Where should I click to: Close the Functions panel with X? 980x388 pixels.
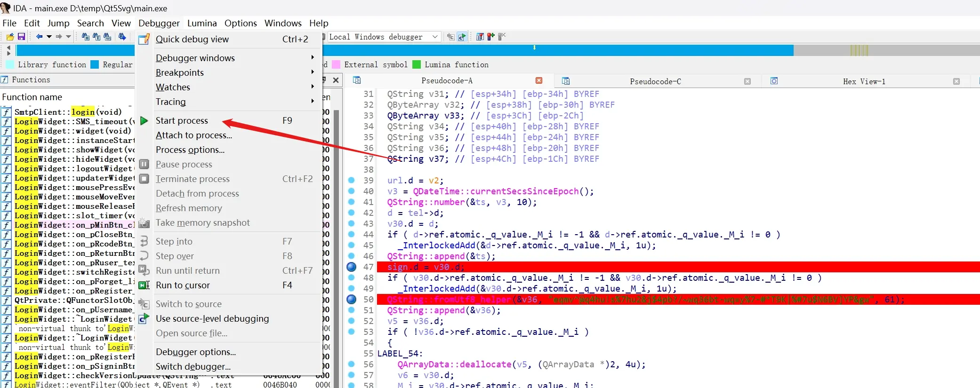336,80
